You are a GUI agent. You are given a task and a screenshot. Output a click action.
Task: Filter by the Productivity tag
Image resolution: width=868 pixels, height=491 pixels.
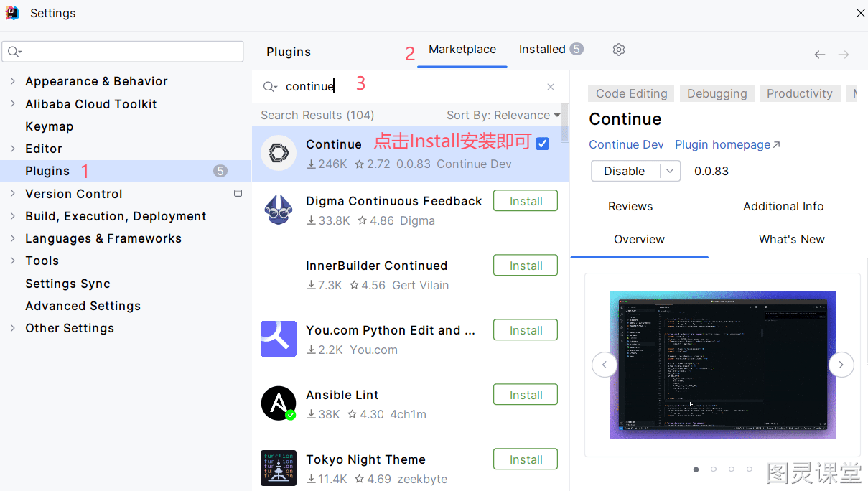tap(800, 93)
